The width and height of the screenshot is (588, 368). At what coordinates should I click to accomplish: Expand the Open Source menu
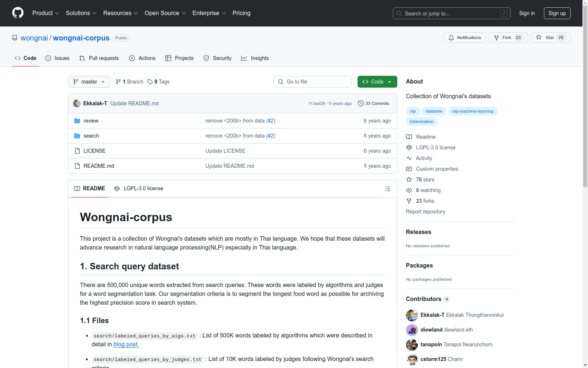tap(165, 13)
